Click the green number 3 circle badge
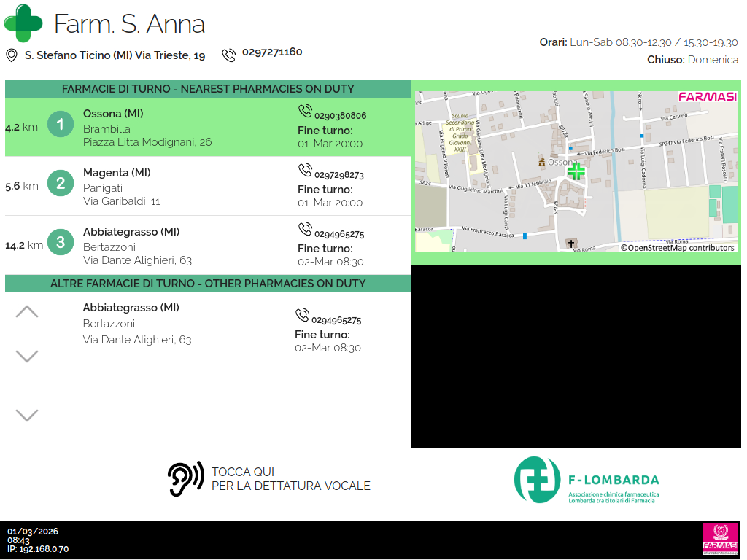747x560 pixels. coord(61,242)
